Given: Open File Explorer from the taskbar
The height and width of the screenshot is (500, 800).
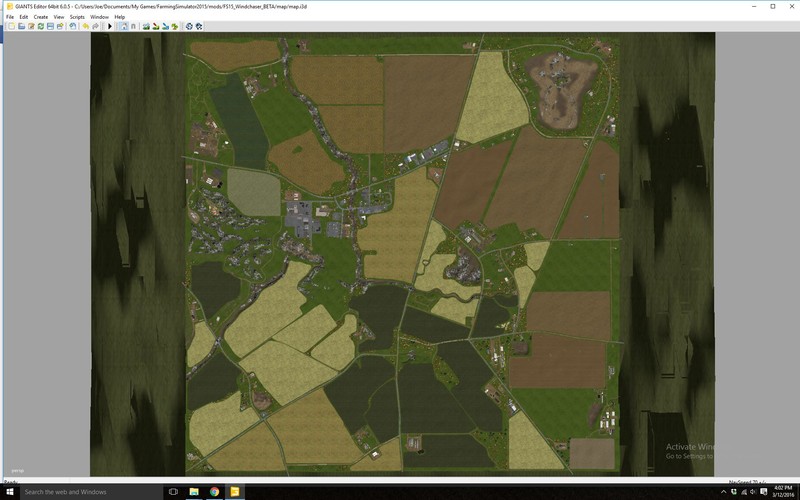Looking at the screenshot, I should 194,492.
